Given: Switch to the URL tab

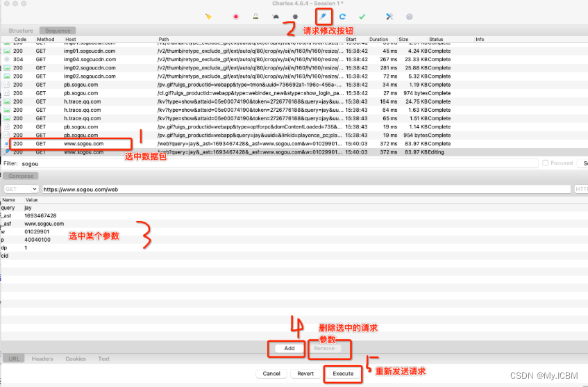Looking at the screenshot, I should [14, 359].
